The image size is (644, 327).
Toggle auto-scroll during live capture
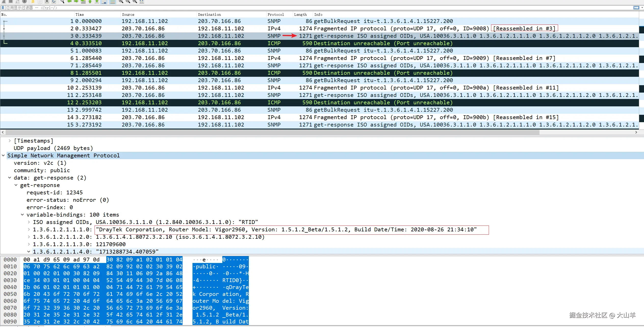tap(104, 2)
